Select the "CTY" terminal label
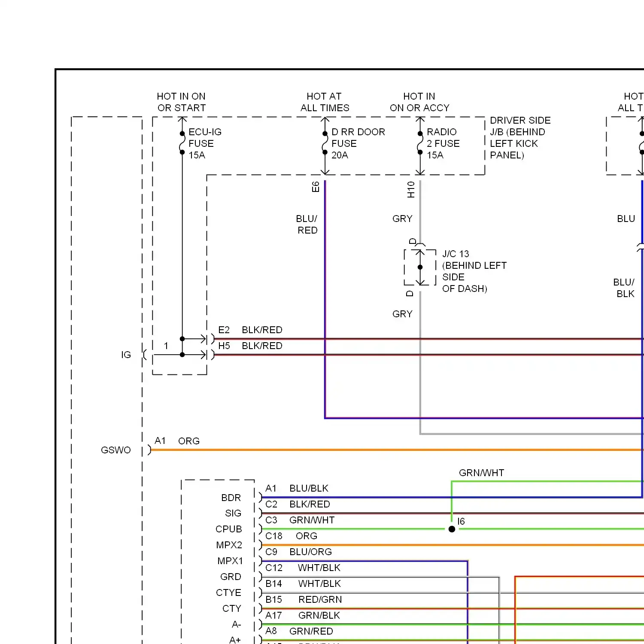 tap(232, 609)
